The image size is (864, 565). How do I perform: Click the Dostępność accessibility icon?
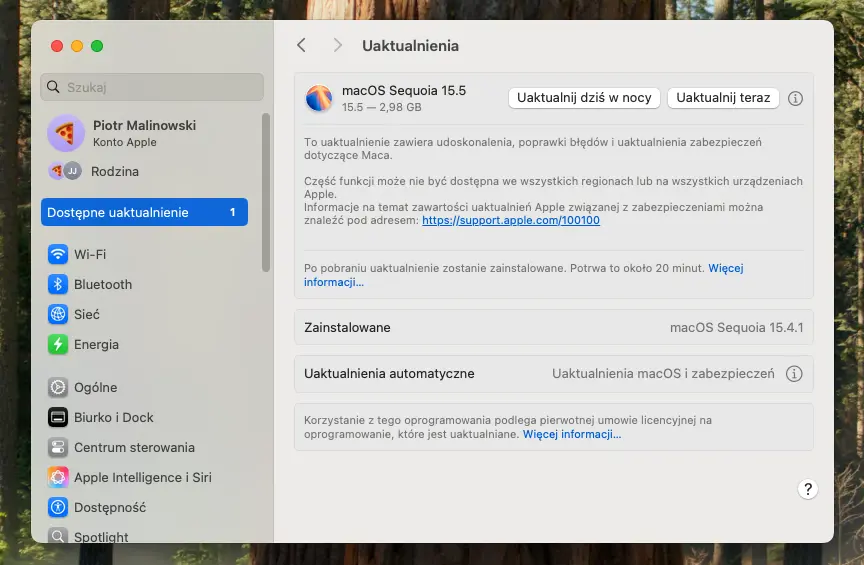pyautogui.click(x=58, y=507)
